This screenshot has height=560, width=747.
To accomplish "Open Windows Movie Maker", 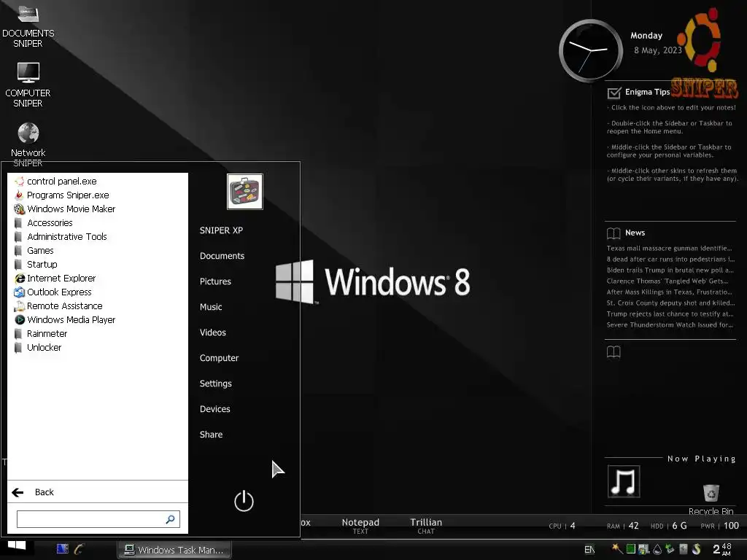I will click(64, 209).
